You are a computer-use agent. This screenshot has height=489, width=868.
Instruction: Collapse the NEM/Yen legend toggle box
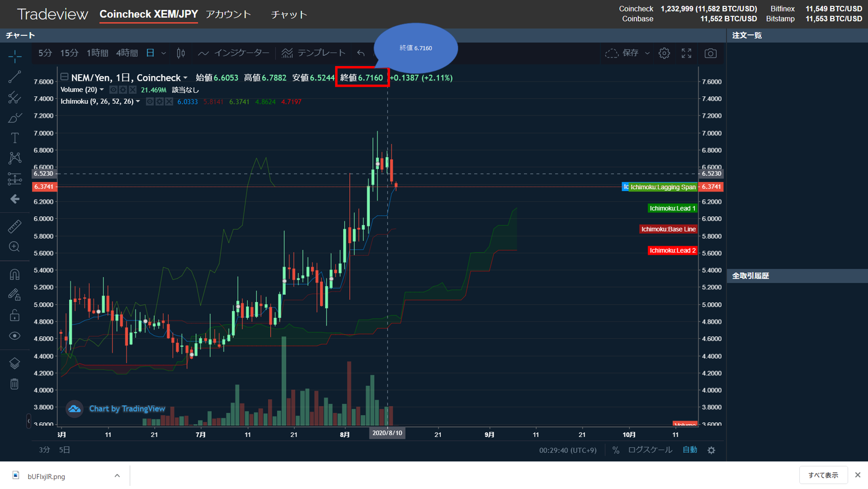coord(65,77)
